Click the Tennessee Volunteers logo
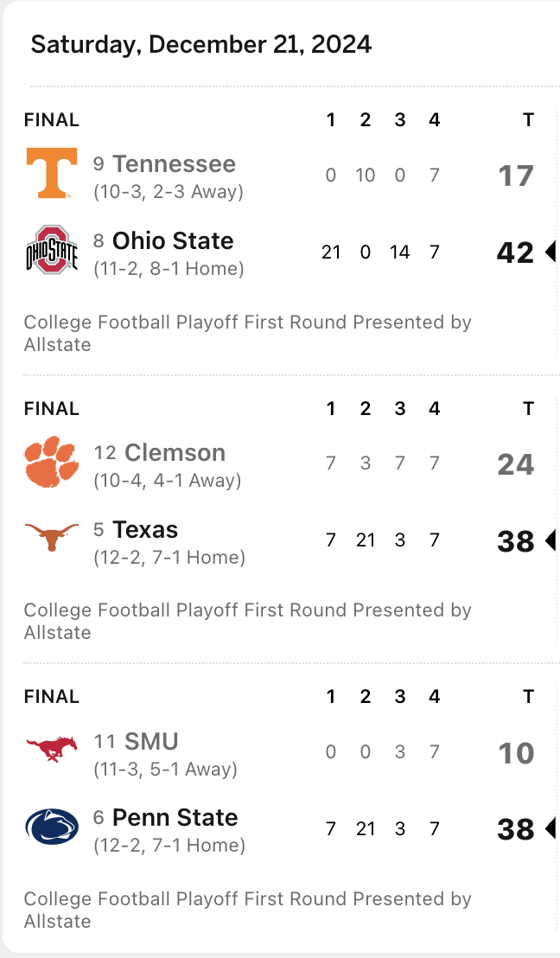 (51, 173)
